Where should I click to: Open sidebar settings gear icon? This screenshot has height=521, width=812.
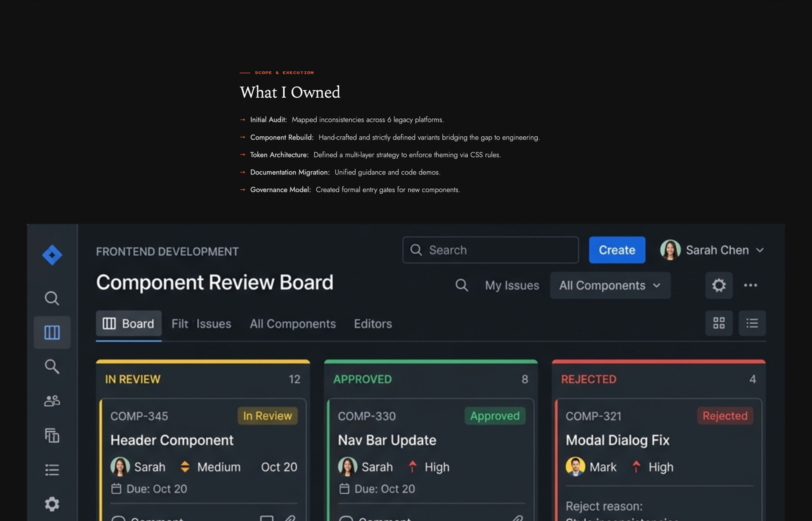point(52,504)
